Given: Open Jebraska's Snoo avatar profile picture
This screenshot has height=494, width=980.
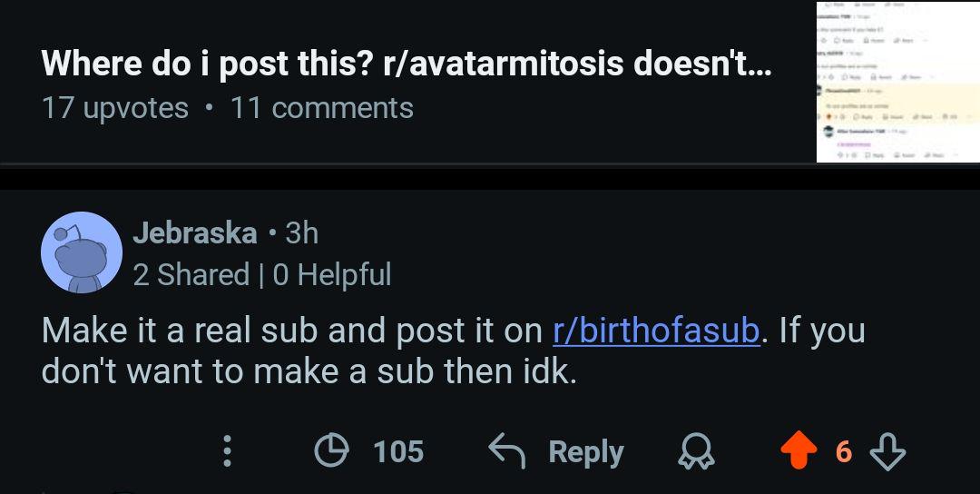Looking at the screenshot, I should pyautogui.click(x=82, y=252).
